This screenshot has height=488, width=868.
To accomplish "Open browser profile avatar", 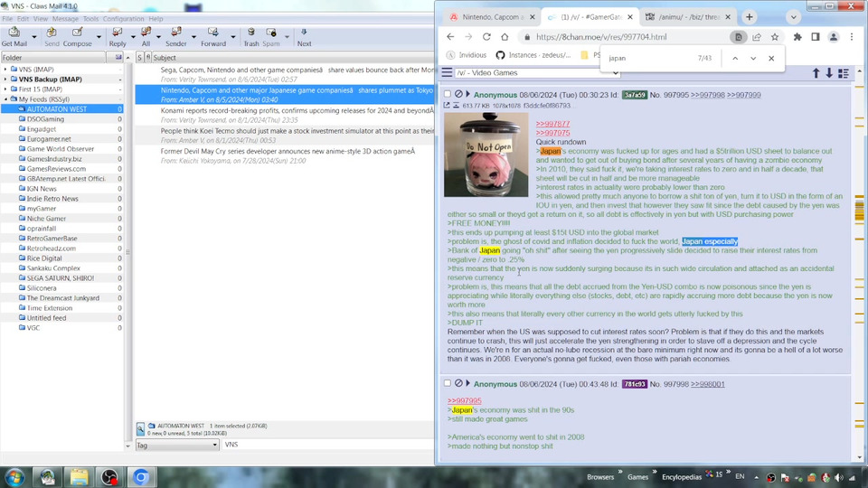I will [834, 37].
